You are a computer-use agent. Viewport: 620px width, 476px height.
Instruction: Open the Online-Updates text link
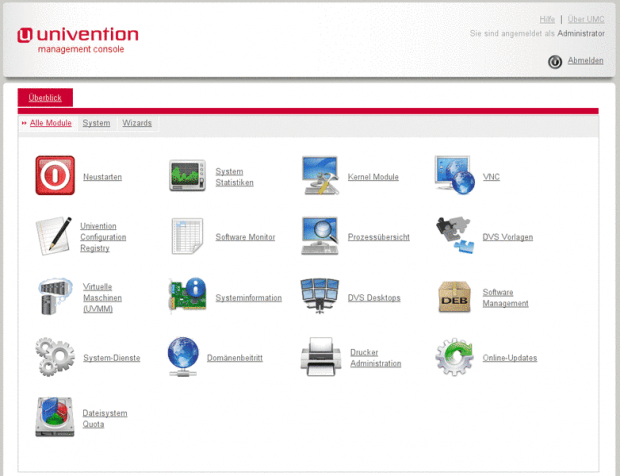[510, 357]
